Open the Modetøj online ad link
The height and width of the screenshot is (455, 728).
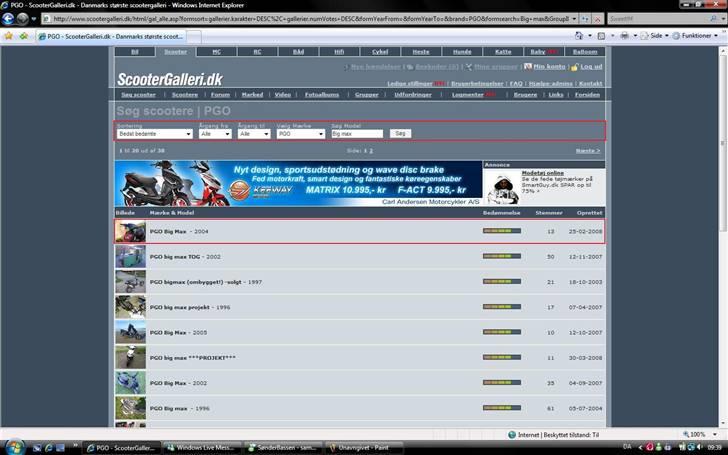pyautogui.click(x=542, y=173)
